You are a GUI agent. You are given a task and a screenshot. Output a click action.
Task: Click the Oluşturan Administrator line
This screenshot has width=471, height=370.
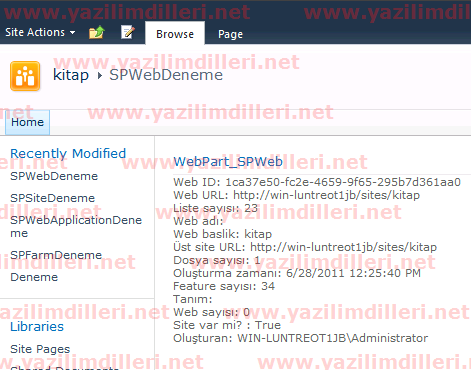(x=301, y=338)
